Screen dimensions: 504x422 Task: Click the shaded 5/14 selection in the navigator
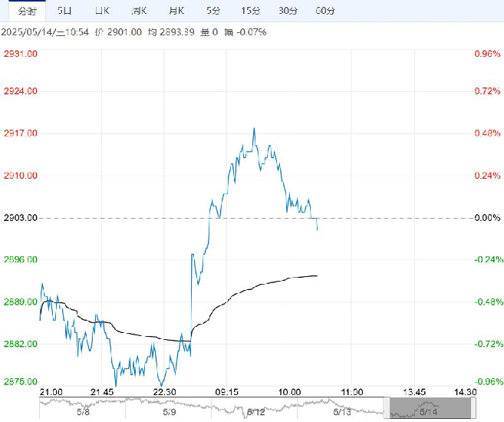(x=430, y=408)
